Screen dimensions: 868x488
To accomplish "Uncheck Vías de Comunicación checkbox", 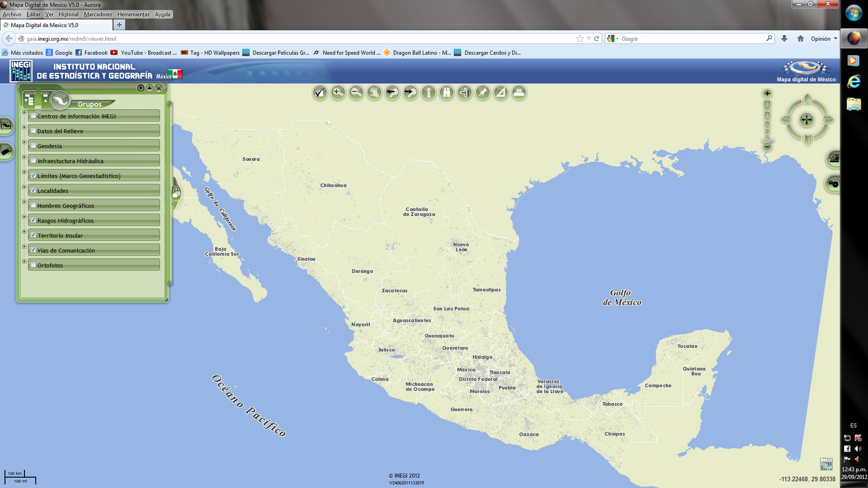I will (34, 250).
